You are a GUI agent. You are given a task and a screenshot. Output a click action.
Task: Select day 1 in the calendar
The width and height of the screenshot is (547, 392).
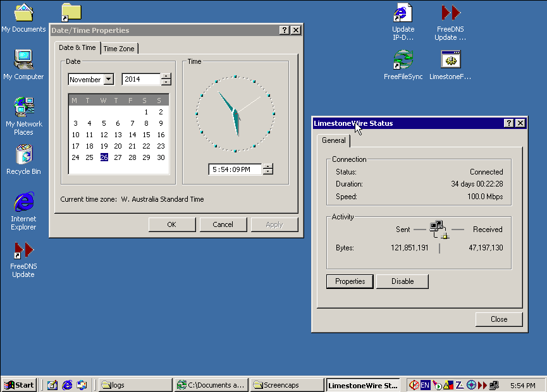point(146,112)
